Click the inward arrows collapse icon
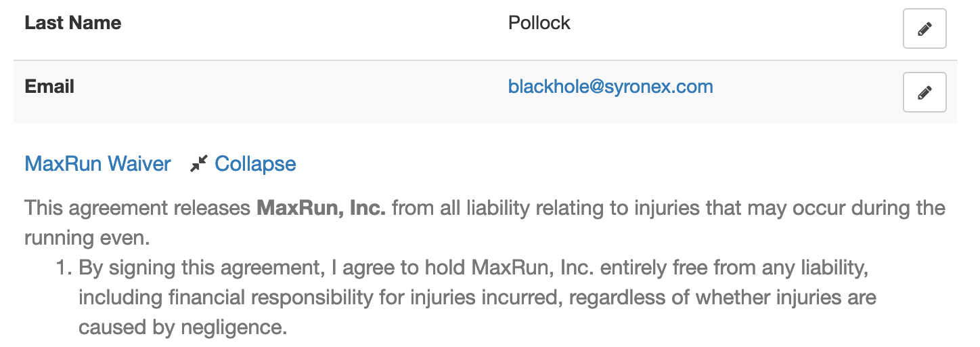980x347 pixels. point(198,163)
